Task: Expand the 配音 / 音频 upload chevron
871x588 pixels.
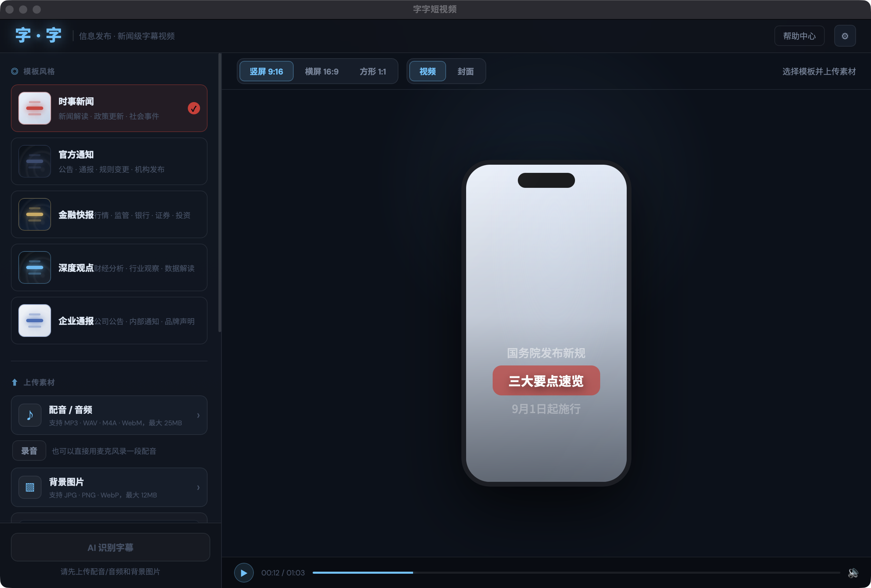Action: [198, 415]
